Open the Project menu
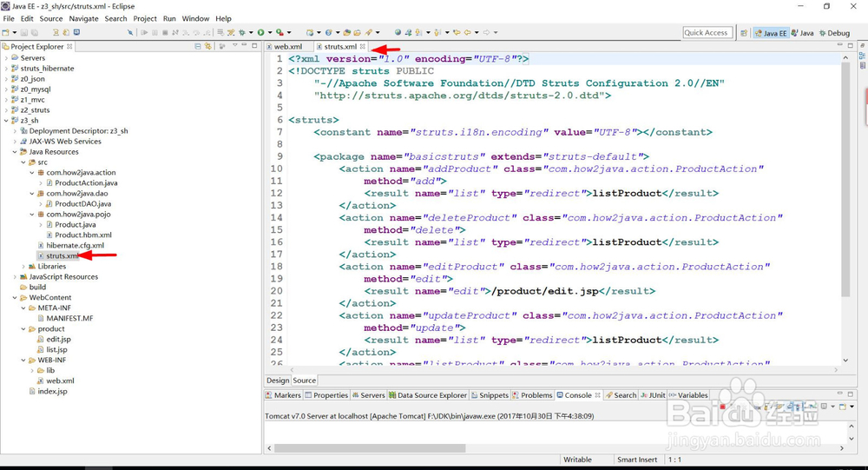 (x=145, y=18)
